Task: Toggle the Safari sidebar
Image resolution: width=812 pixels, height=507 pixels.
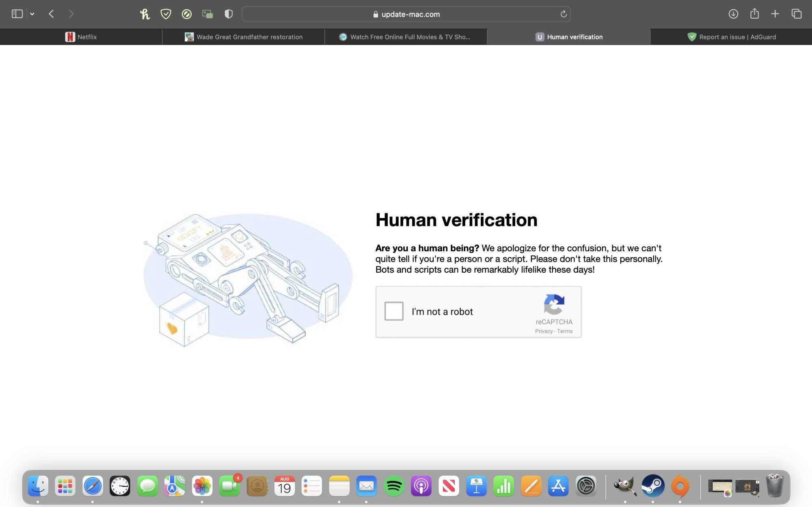Action: pos(17,13)
